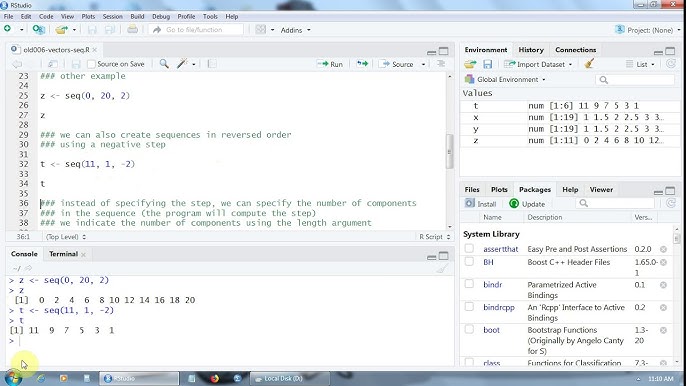The height and width of the screenshot is (386, 686).
Task: Enable the boot package checkbox
Action: [469, 329]
